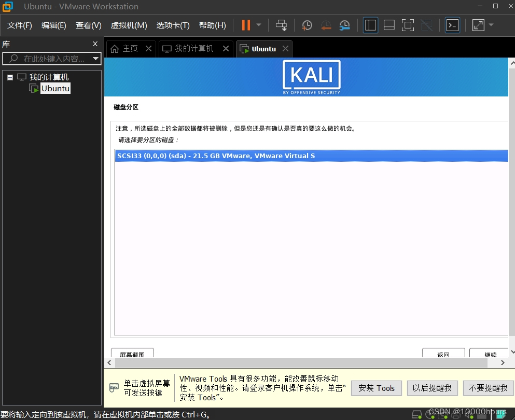Click the 返回 back button
This screenshot has width=515, height=420.
tap(443, 353)
